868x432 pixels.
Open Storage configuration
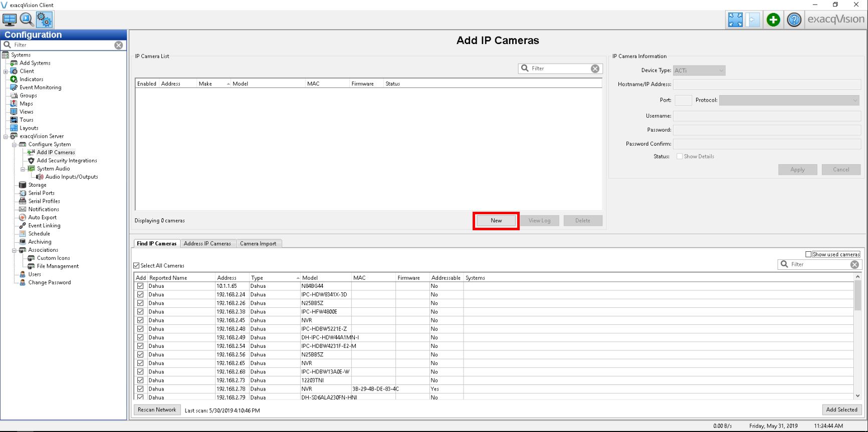pyautogui.click(x=37, y=185)
